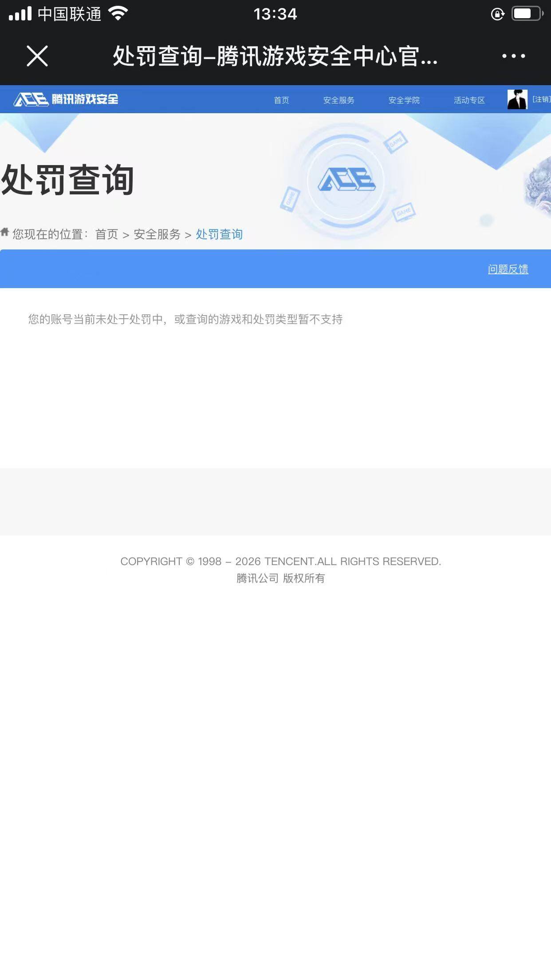The height and width of the screenshot is (980, 551).
Task: Tap the footer text 腾讯公司 版权所有
Action: tap(280, 578)
